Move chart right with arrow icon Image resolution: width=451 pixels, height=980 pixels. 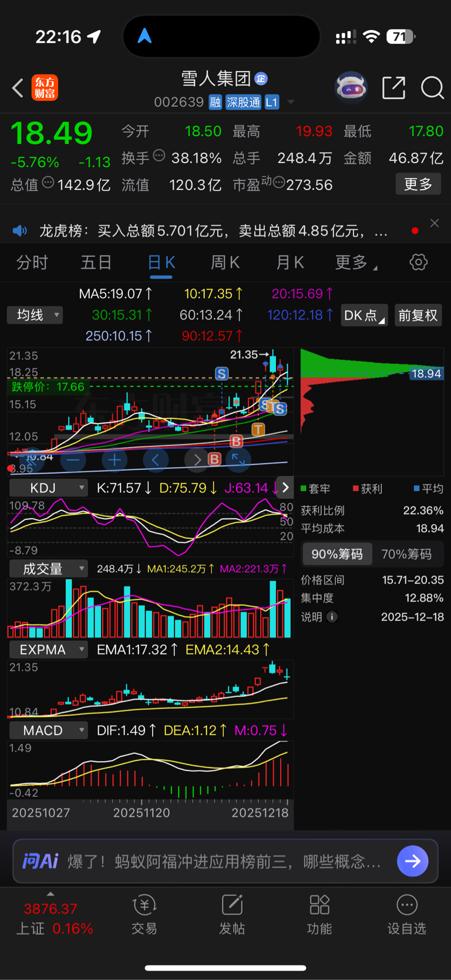click(x=196, y=459)
